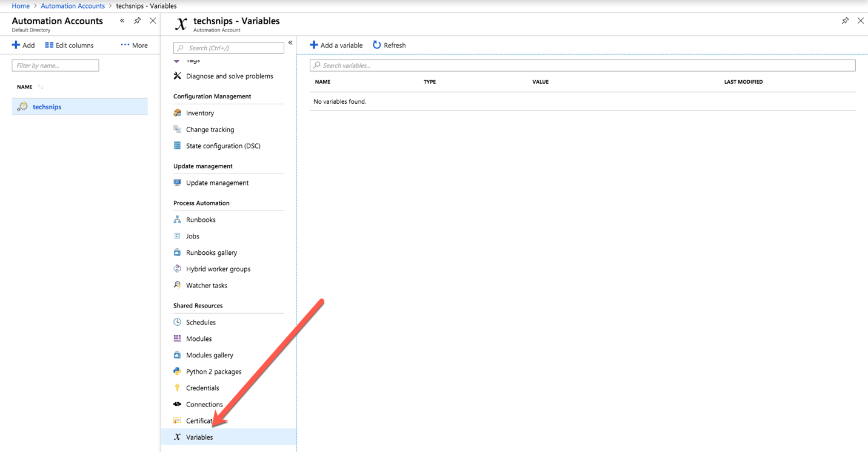Open State configuration (DSC) menu item

coord(222,146)
